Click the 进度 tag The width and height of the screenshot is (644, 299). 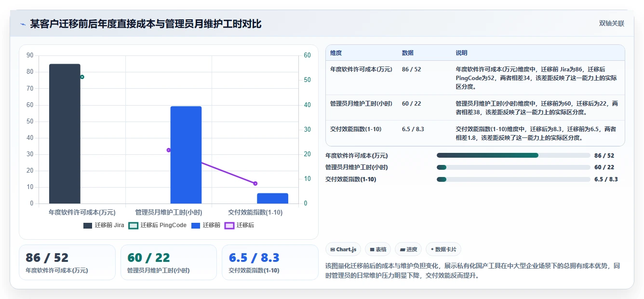408,249
